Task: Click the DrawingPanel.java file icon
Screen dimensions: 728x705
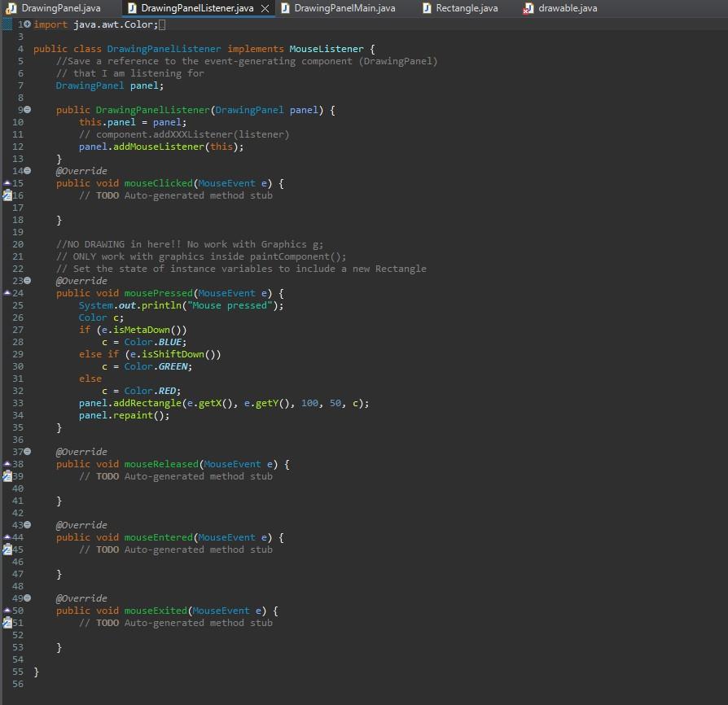Action: click(x=11, y=8)
